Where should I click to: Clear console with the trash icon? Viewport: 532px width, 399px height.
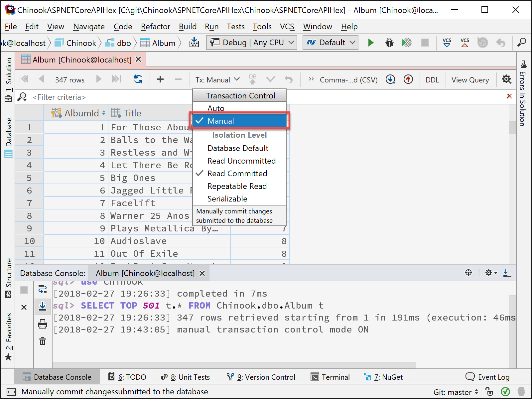click(x=43, y=341)
